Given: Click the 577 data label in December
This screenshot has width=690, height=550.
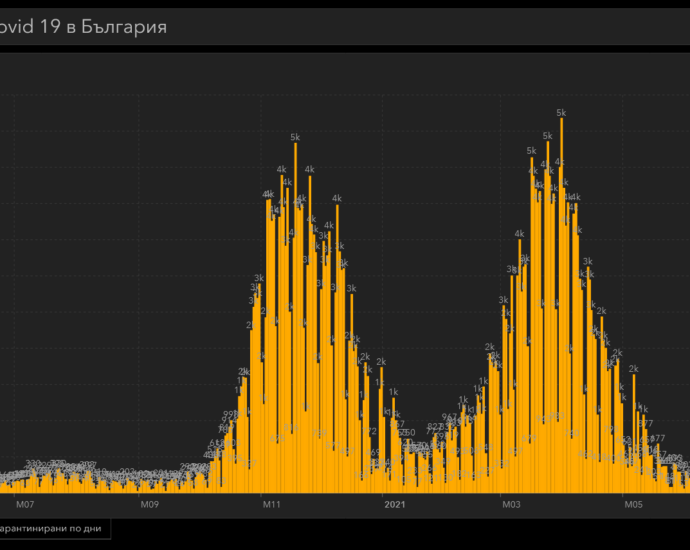Looking at the screenshot, I should (x=333, y=446).
